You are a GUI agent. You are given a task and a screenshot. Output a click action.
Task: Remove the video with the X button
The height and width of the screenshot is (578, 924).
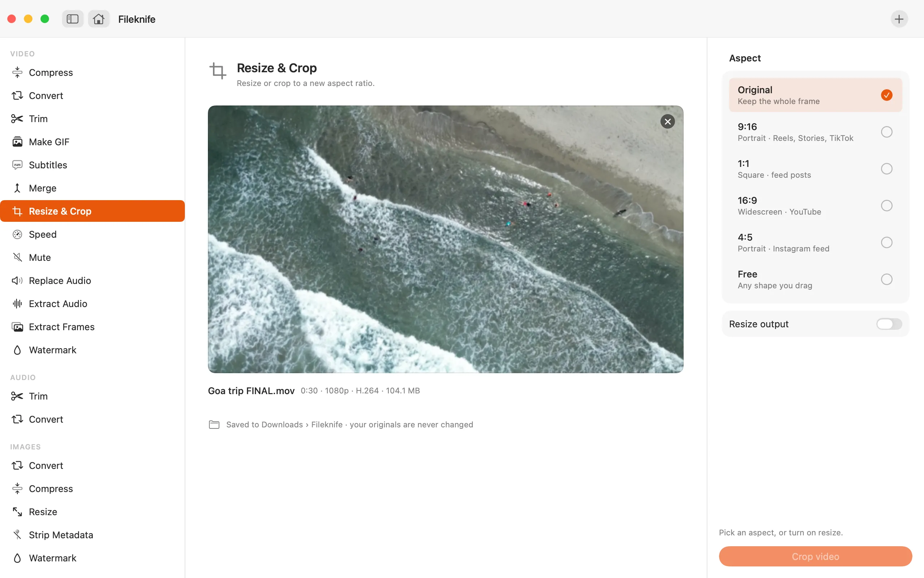click(x=667, y=122)
